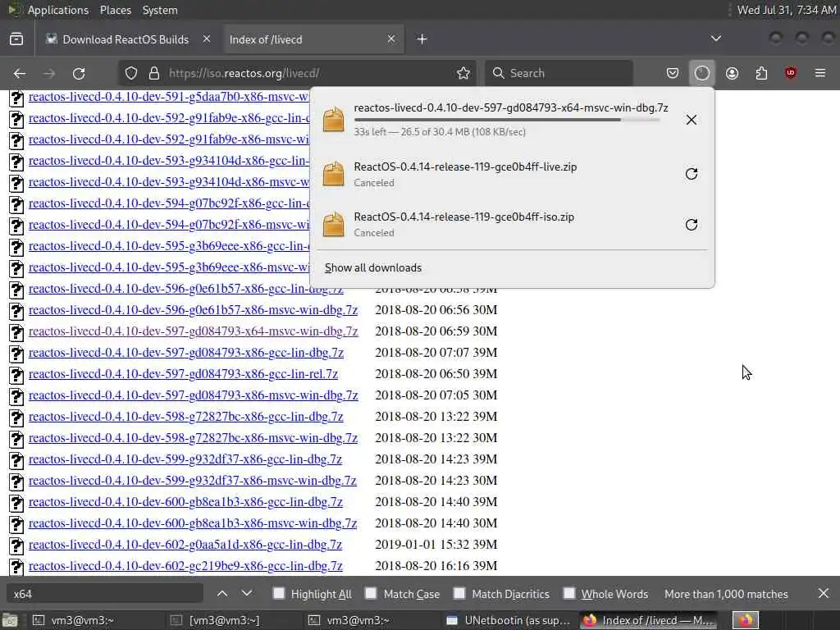Toggle the Downloads panel toolbar button
The height and width of the screenshot is (630, 840).
tap(702, 73)
